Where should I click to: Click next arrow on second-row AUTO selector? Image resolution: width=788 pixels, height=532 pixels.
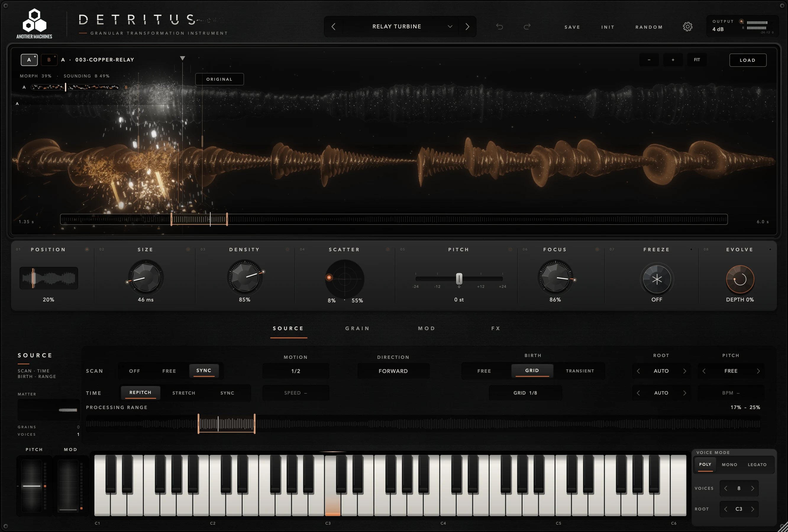(x=684, y=393)
